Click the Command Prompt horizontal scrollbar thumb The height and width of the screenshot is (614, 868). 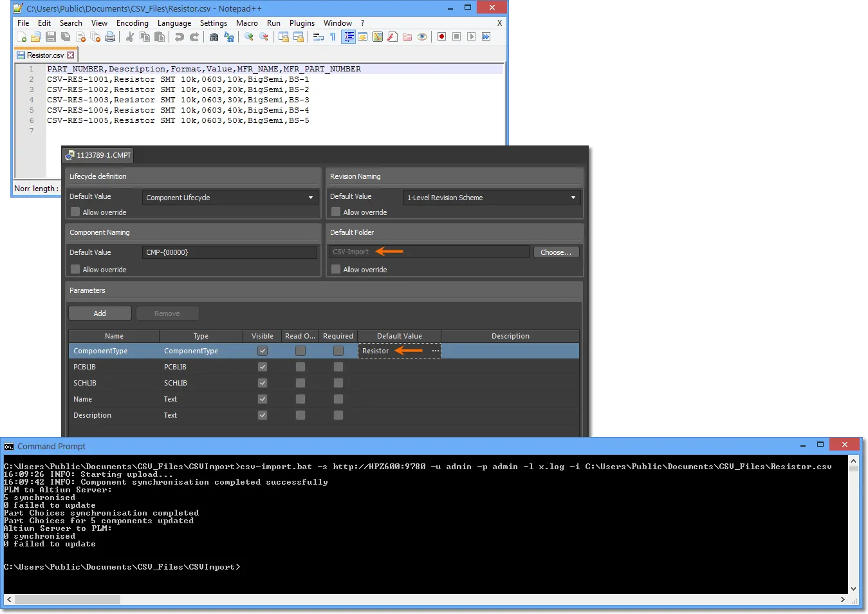coord(67,599)
